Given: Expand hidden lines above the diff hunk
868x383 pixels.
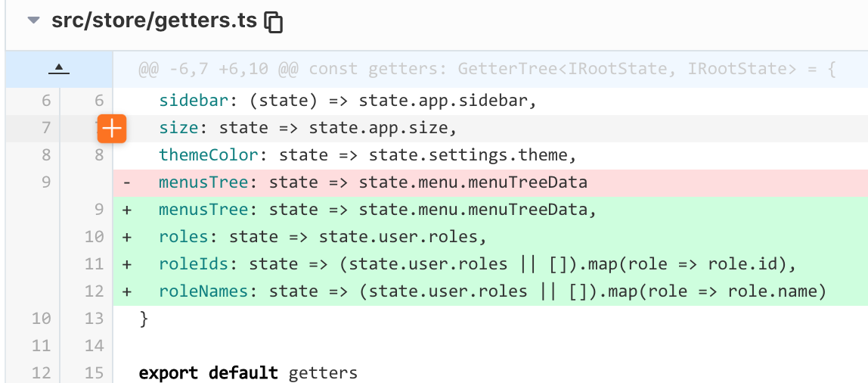Looking at the screenshot, I should pos(58,70).
